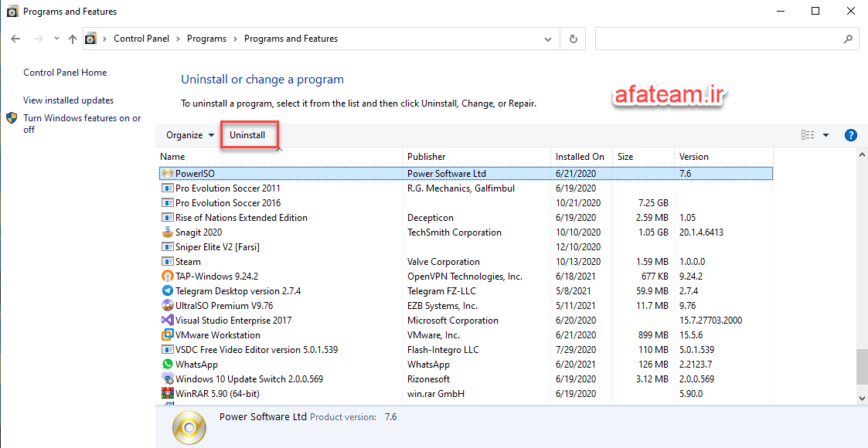Screen dimensions: 868x448
Task: Open the Help question mark icon
Action: pyautogui.click(x=851, y=135)
